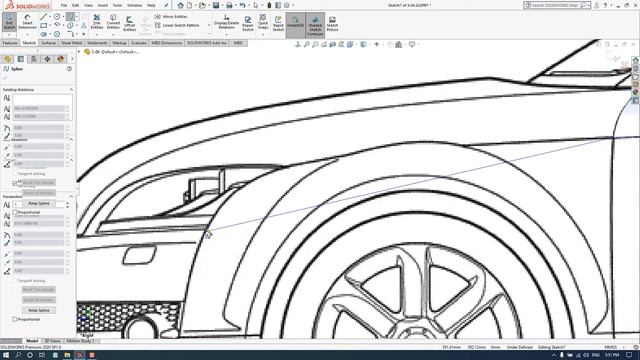Switch to the Sheet Metal tab
Screen dimensions: 640x360
coord(71,43)
